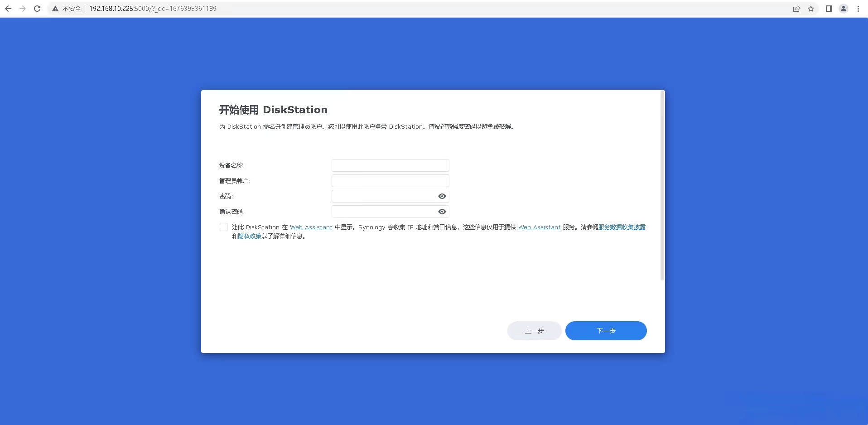Bookmark this page with the star icon
The image size is (868, 425).
[x=811, y=9]
